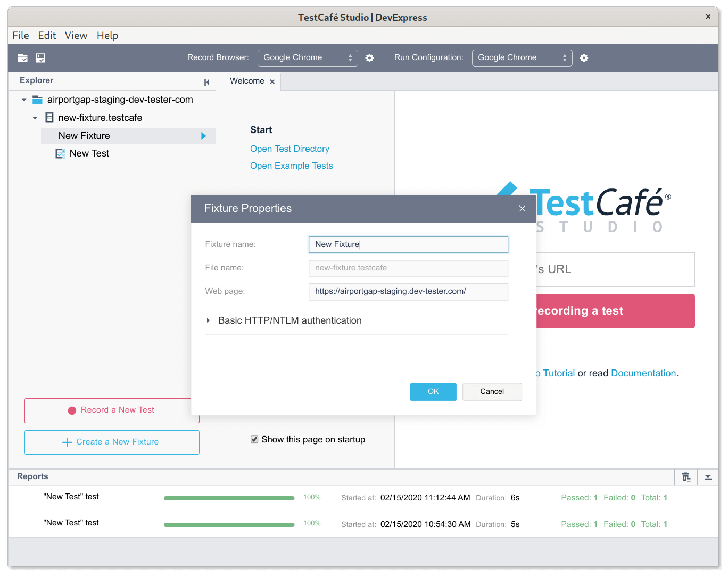
Task: Expand Basic HTTP/NTLM authentication section
Action: [x=208, y=320]
